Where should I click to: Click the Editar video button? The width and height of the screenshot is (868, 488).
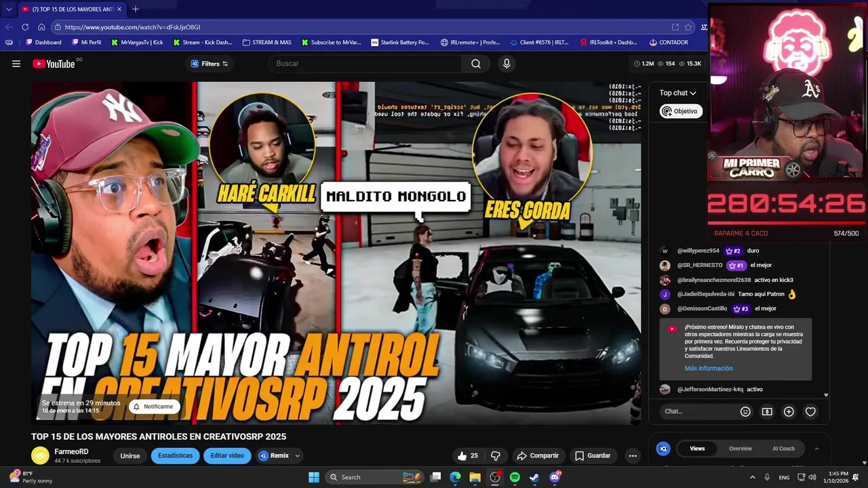pyautogui.click(x=227, y=456)
